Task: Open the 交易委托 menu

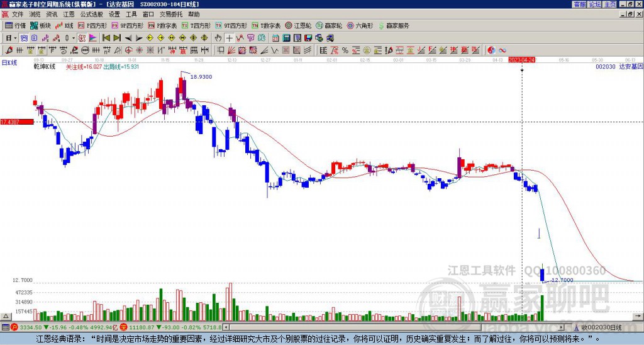Action: click(x=171, y=14)
